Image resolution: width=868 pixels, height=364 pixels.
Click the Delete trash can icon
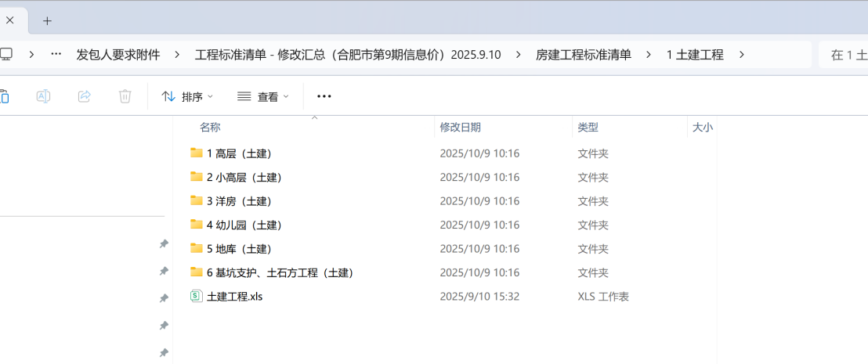point(125,96)
